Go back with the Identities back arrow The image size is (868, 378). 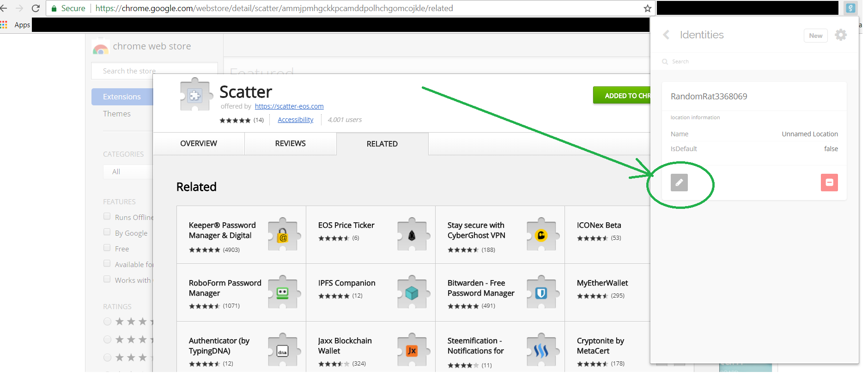point(666,35)
